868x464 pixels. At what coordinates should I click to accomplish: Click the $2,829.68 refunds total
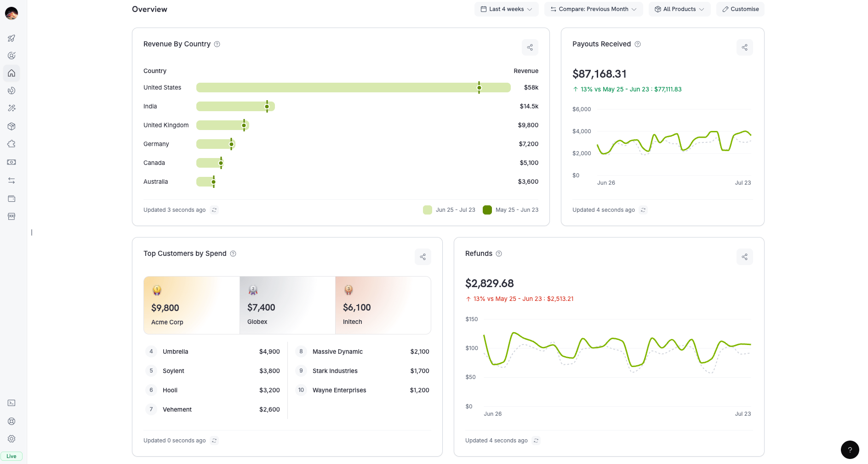tap(490, 283)
